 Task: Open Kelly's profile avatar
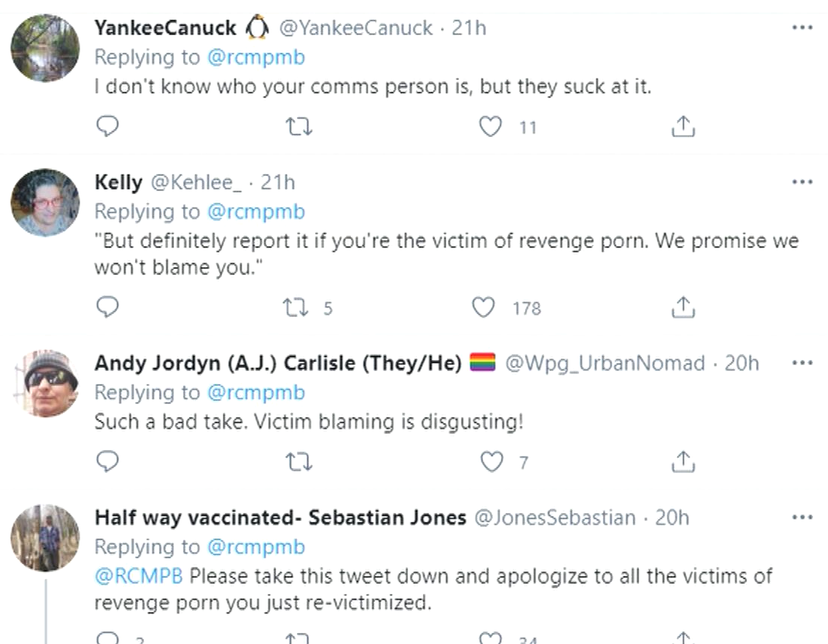(x=45, y=202)
